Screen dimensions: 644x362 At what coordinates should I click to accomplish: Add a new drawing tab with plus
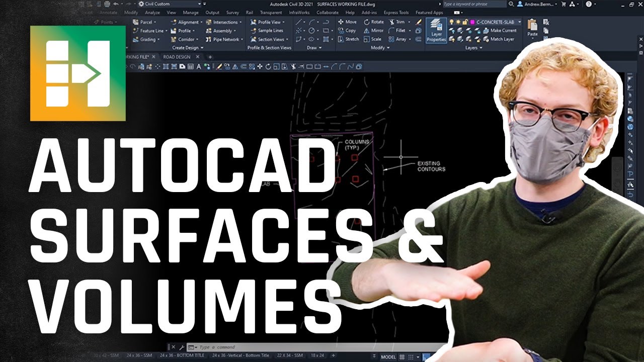[x=210, y=57]
